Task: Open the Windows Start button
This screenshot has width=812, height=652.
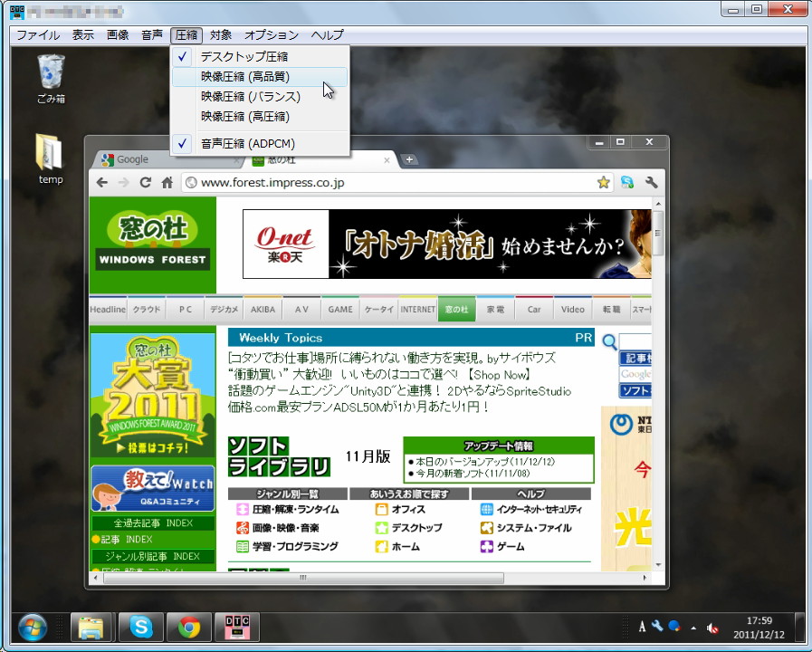Action: point(33,628)
